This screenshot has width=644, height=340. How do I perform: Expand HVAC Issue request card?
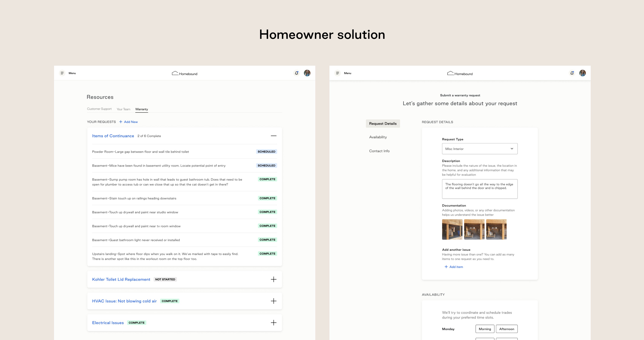274,301
